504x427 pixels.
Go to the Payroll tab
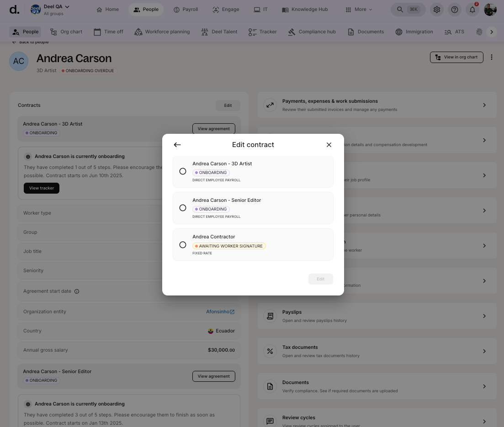click(186, 10)
